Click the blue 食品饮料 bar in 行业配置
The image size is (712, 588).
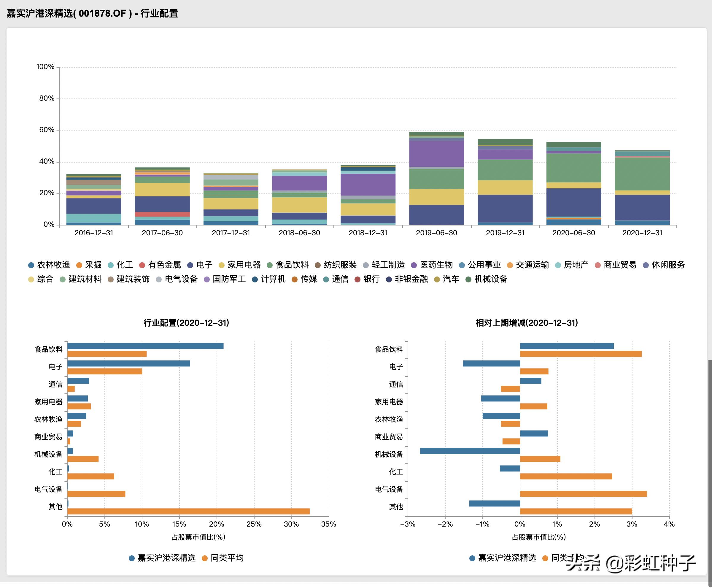point(145,346)
